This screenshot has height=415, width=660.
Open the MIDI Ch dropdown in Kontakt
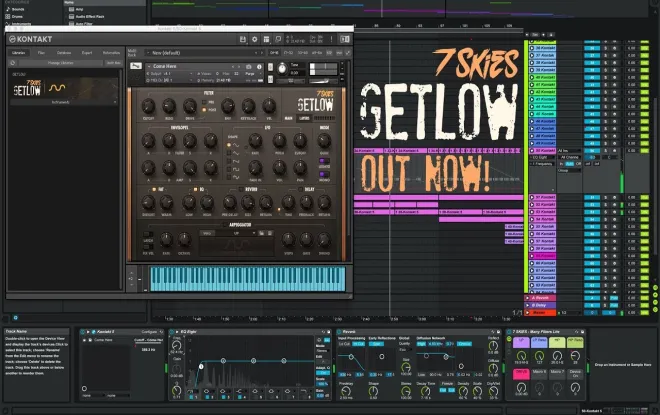coord(169,80)
